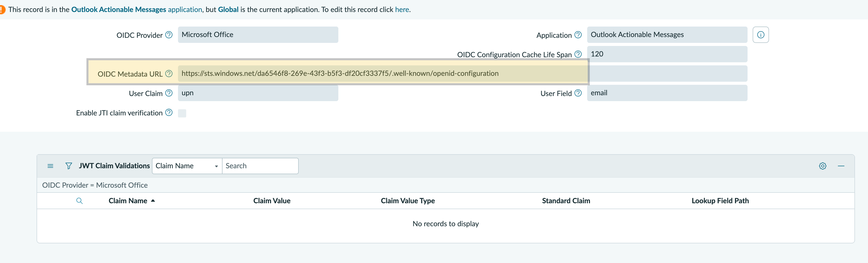Click help icon for OIDC Configuration Cache Life Span
Image resolution: width=868 pixels, height=263 pixels.
click(x=578, y=54)
